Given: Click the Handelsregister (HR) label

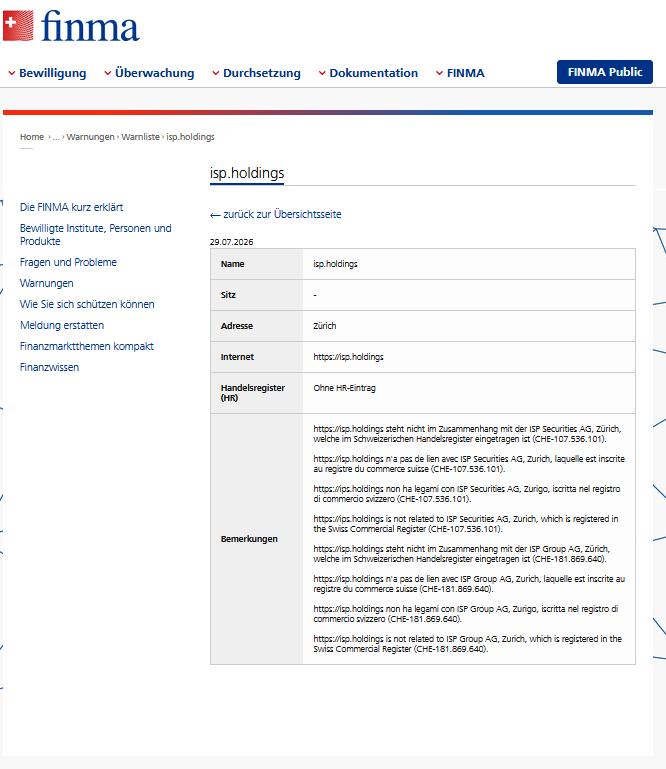Looking at the screenshot, I should (x=253, y=393).
